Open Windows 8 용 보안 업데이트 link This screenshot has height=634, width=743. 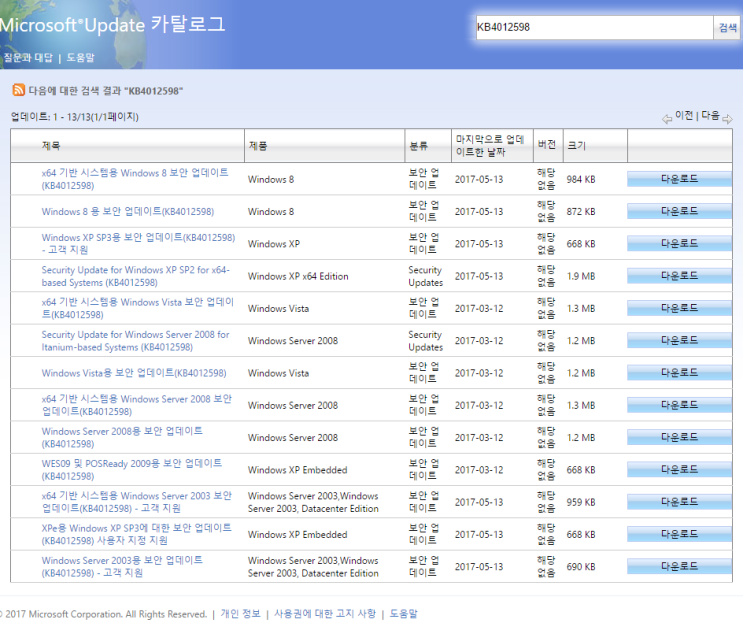pos(128,211)
